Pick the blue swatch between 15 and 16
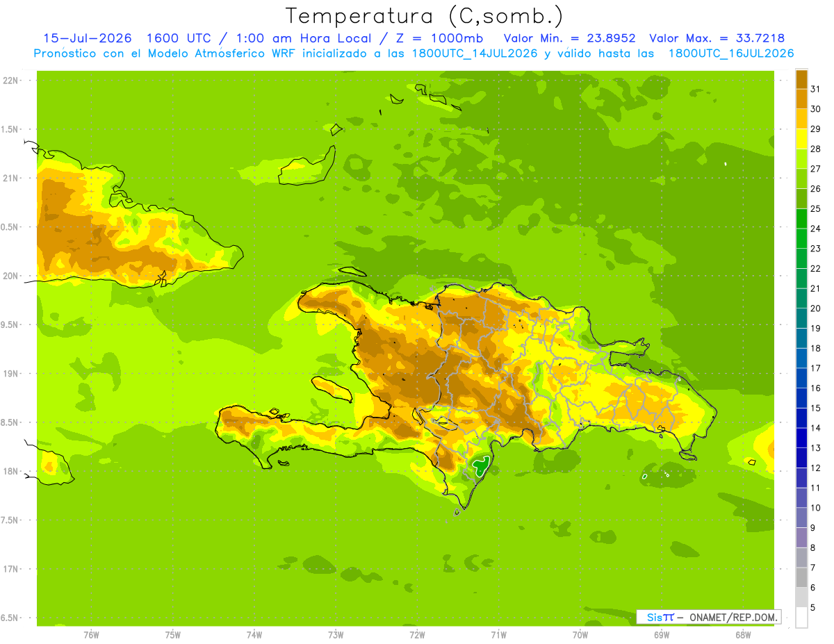Screen dimensions: 834x644 [x=801, y=399]
